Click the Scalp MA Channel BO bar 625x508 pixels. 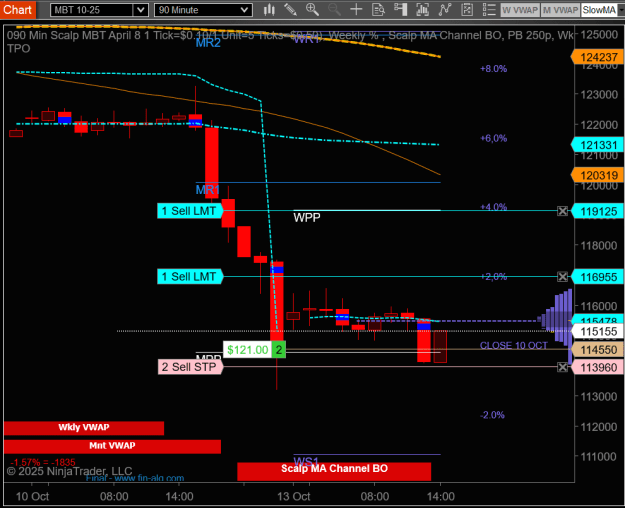(334, 471)
